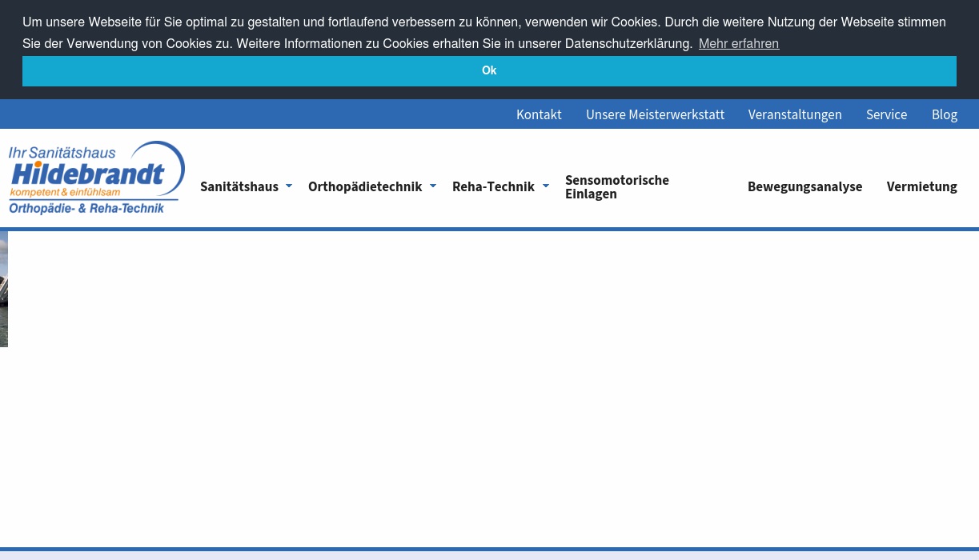Open the Blog menu item
This screenshot has width=979, height=560.
pos(944,114)
